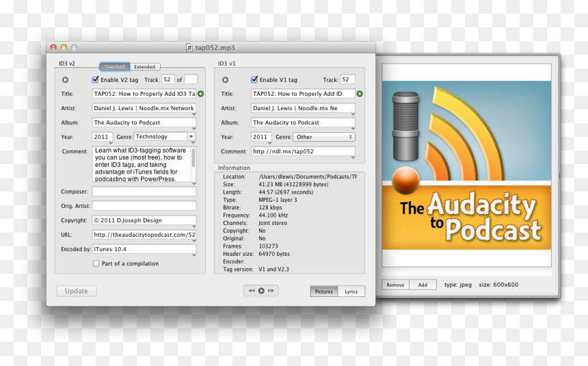
Task: Expand V2 Year field disclosure triangle
Action: 111,143
